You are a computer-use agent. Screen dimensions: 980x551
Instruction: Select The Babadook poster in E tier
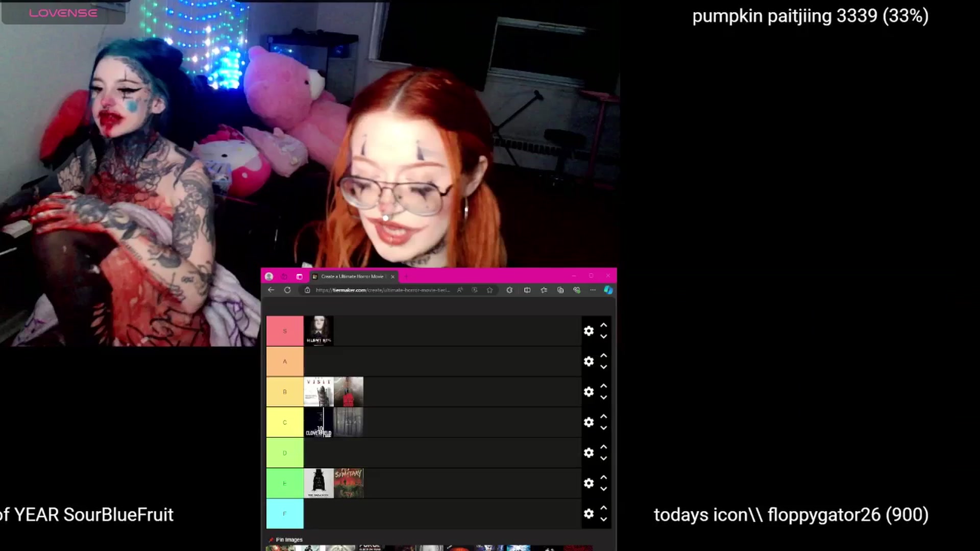pos(318,483)
